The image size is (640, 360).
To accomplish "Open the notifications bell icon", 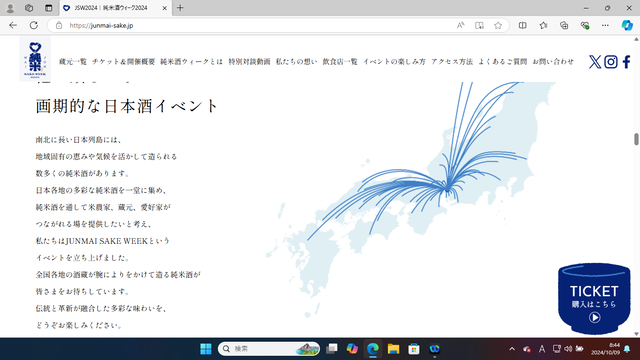I will [x=627, y=349].
